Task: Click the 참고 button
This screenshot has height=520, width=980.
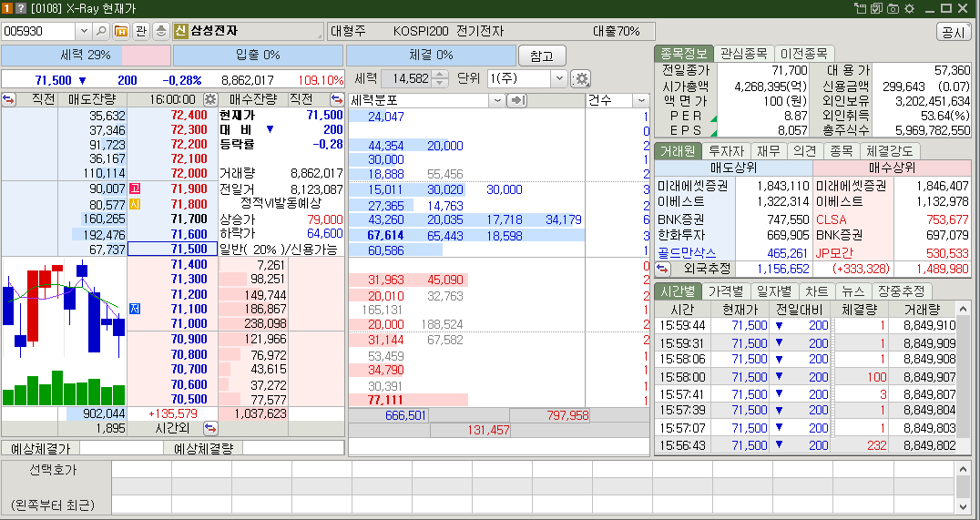Action: tap(542, 56)
